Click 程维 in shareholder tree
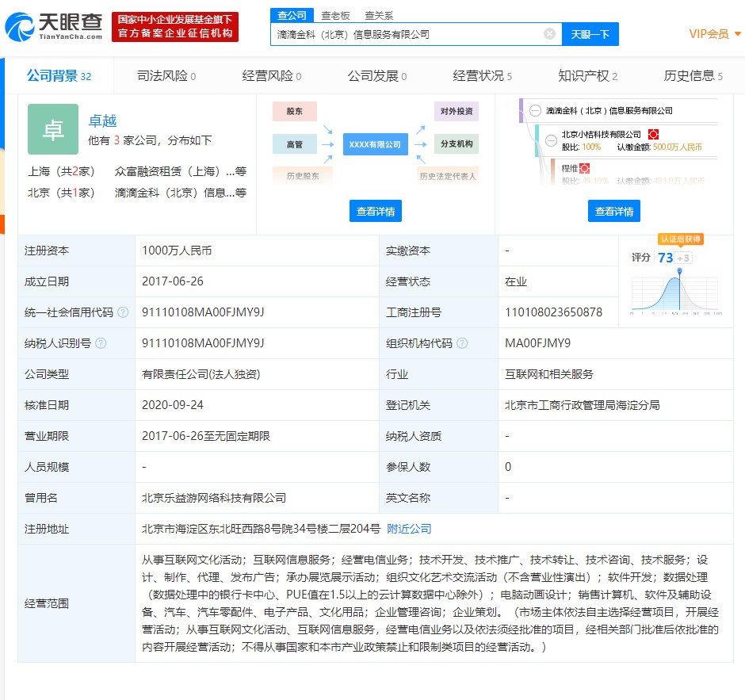745x700 pixels. click(569, 168)
